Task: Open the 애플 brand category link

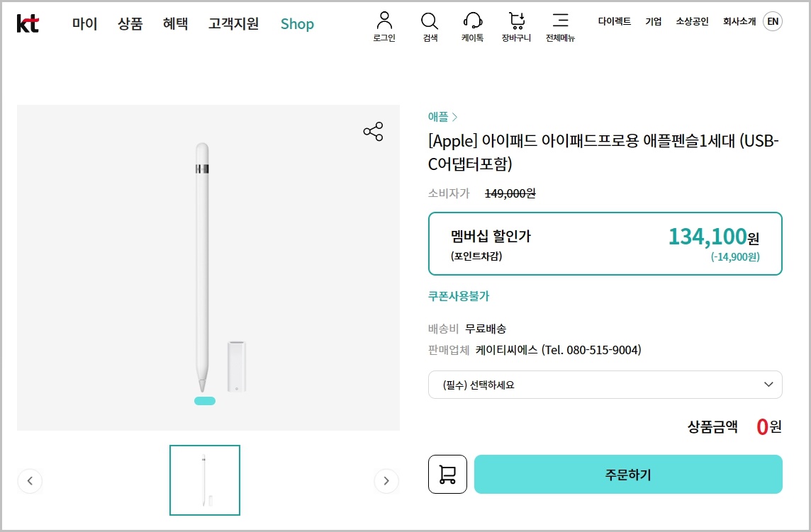Action: 443,117
